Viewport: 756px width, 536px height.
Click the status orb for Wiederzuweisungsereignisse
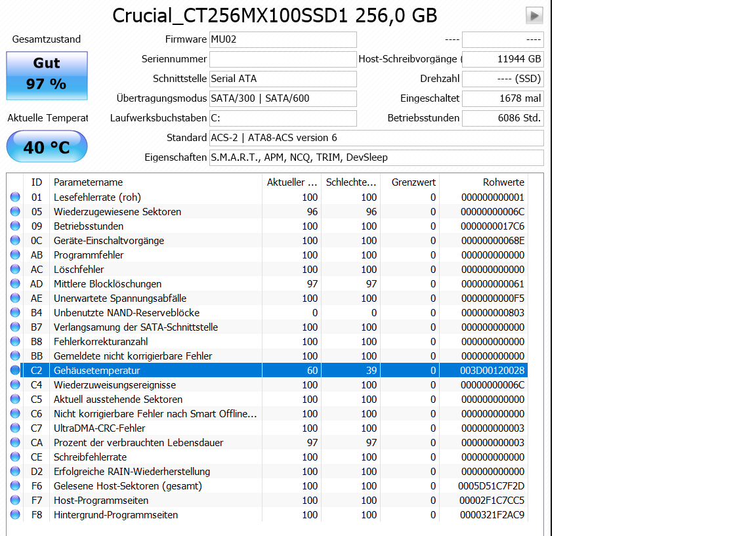coord(16,384)
